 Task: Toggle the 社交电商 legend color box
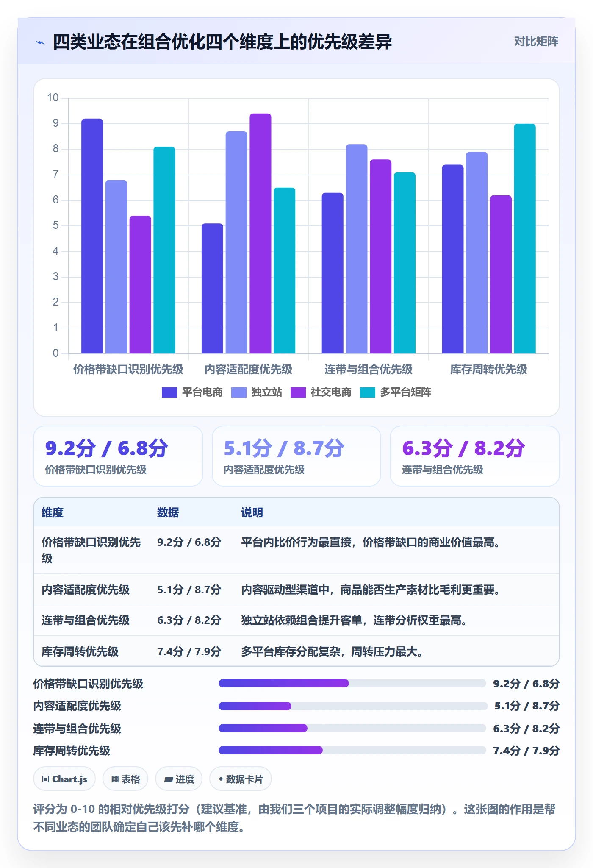tap(298, 392)
